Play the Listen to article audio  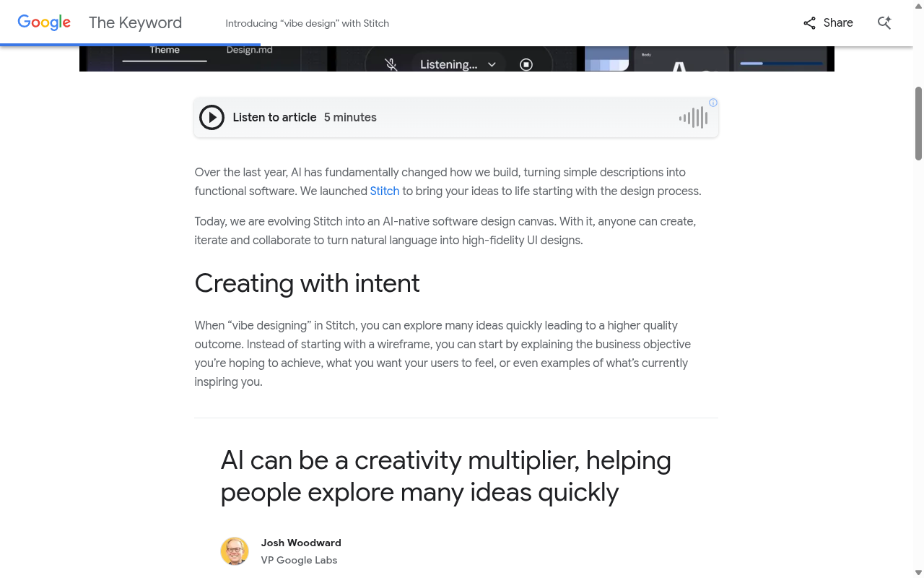point(212,117)
